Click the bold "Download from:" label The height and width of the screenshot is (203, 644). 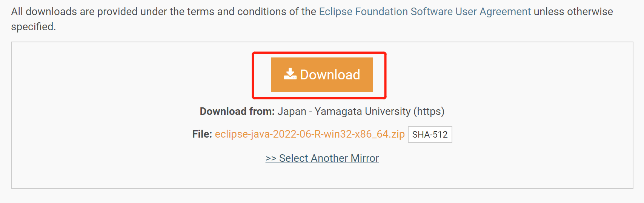click(x=237, y=112)
